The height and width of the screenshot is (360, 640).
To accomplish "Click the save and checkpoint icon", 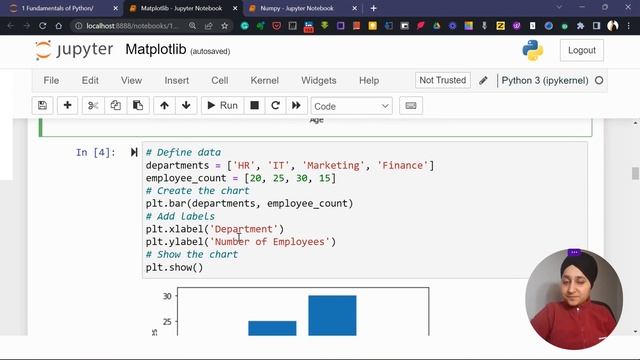I will pos(42,106).
